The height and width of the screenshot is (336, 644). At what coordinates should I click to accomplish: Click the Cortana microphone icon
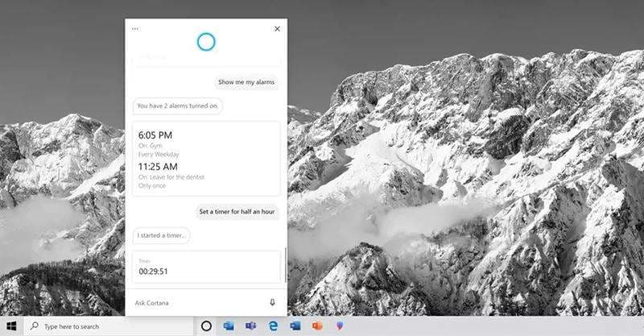coord(272,303)
